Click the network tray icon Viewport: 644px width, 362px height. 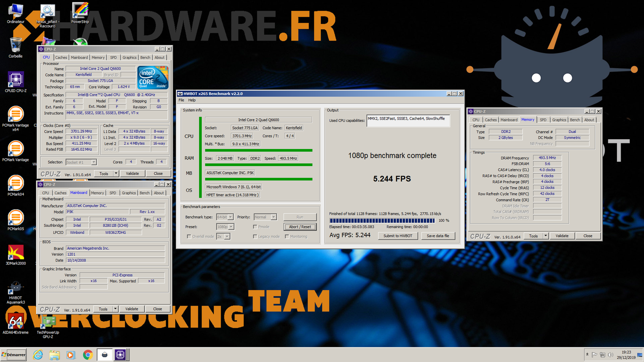[x=602, y=355]
